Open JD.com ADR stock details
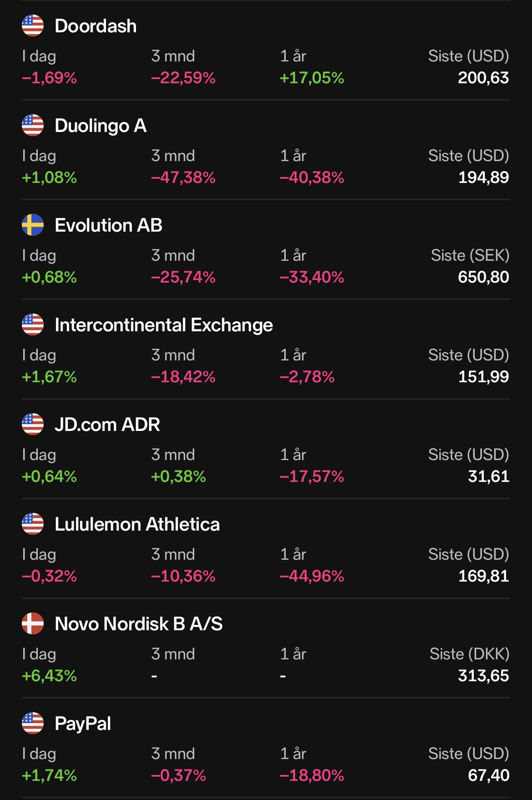Image resolution: width=532 pixels, height=800 pixels. coord(107,425)
